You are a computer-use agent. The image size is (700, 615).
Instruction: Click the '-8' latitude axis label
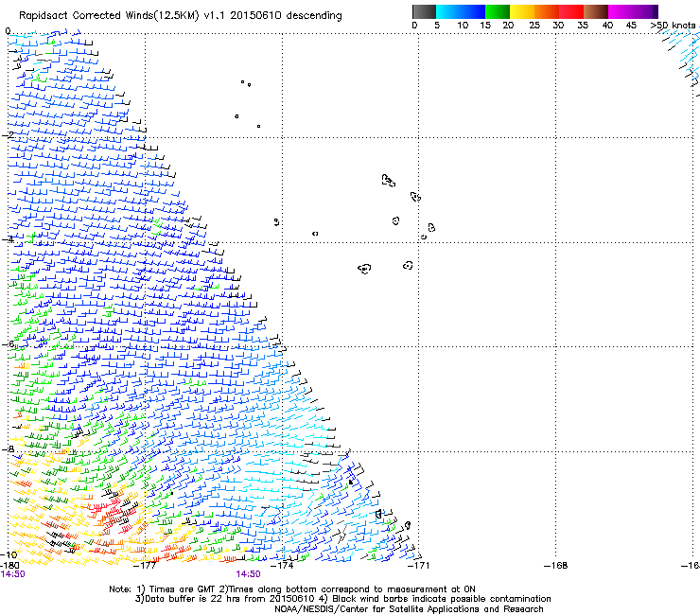(8, 448)
